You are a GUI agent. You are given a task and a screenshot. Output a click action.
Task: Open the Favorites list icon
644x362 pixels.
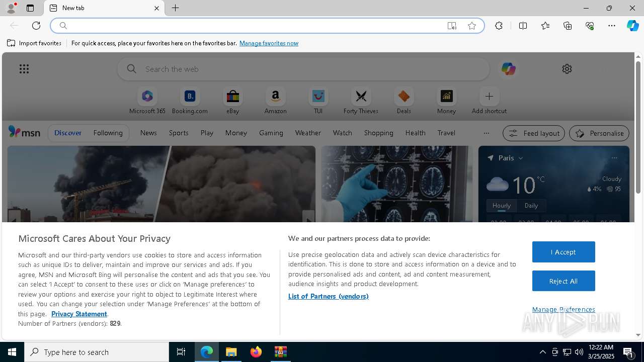[545, 26]
